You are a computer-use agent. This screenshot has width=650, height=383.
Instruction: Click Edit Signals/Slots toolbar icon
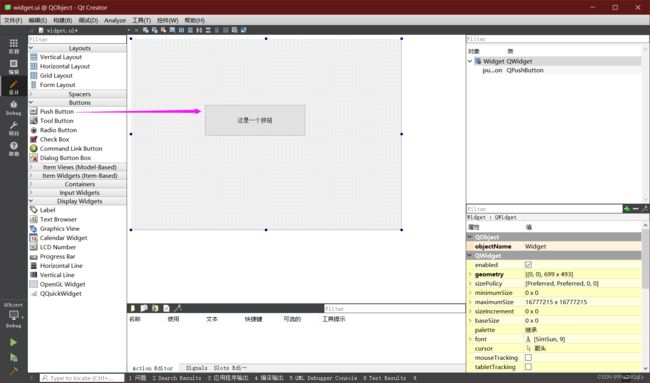(x=155, y=30)
